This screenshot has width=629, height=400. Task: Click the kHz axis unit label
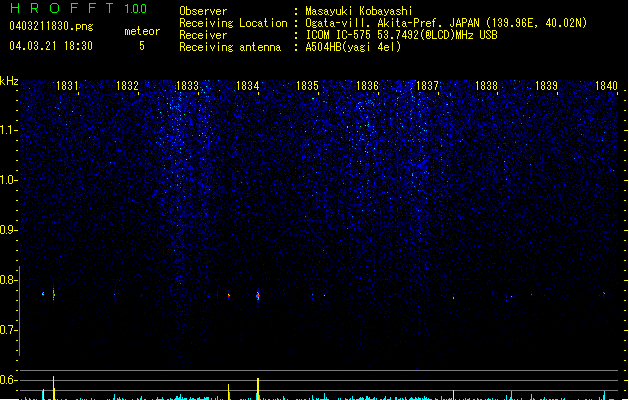[x=9, y=81]
